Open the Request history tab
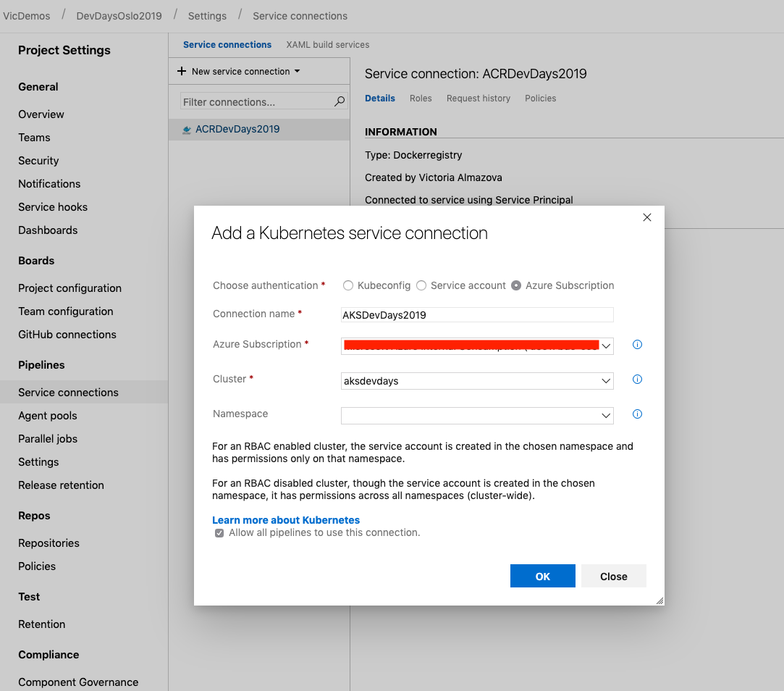This screenshot has width=784, height=691. [x=478, y=99]
